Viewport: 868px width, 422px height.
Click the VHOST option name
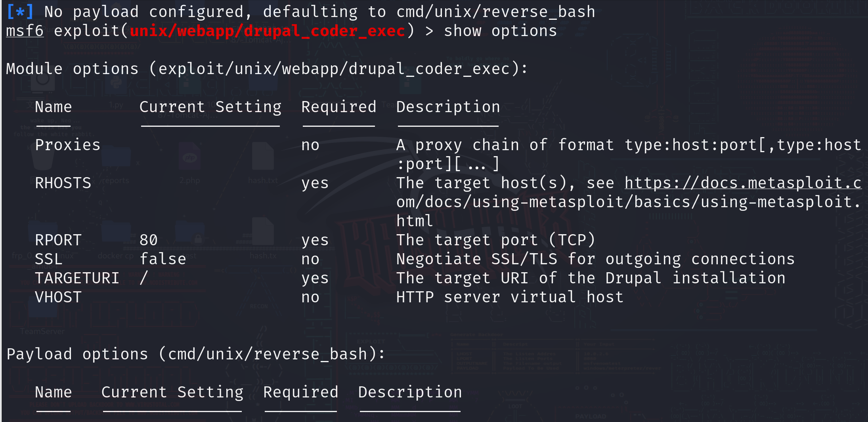(x=58, y=297)
